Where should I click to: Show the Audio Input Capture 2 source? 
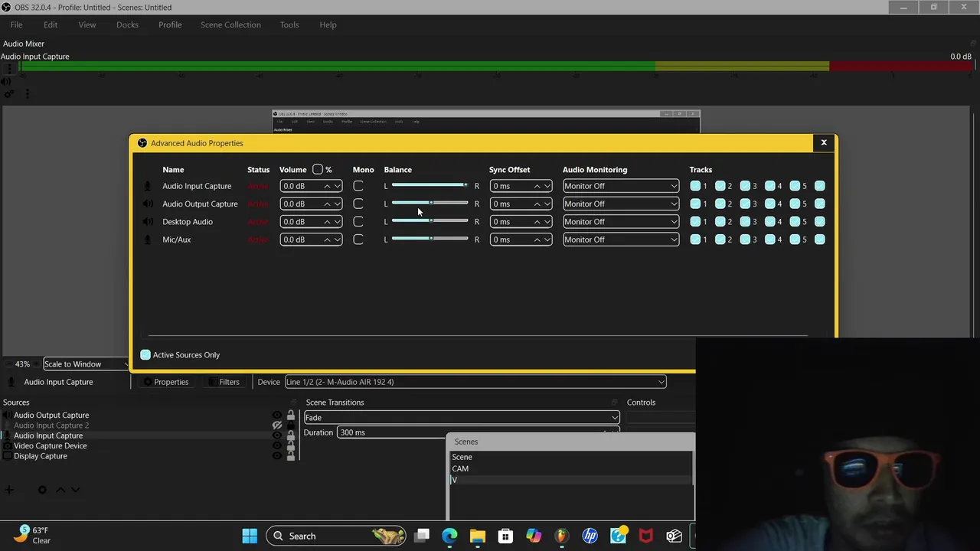277,425
